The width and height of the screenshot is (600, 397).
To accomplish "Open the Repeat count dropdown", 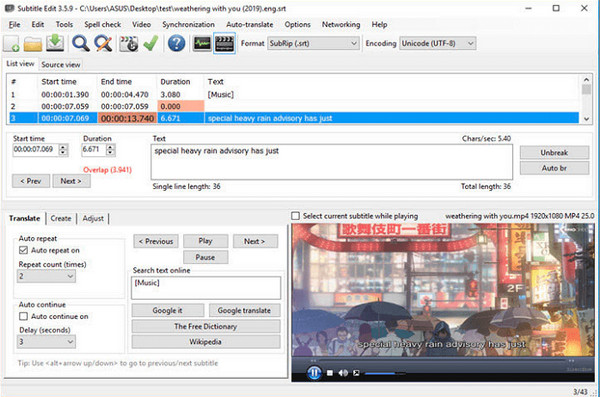I will 46,276.
